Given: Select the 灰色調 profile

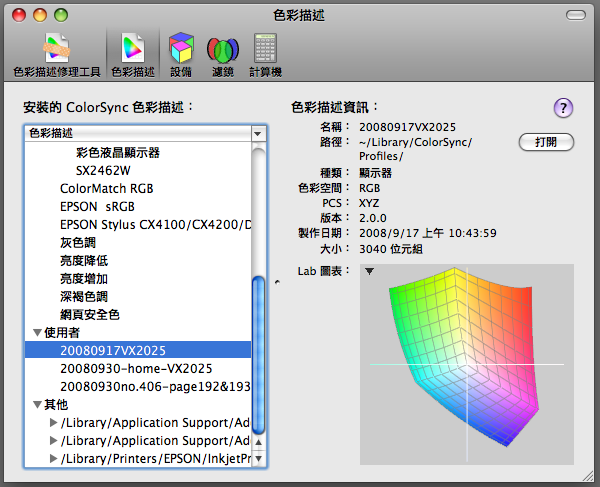Looking at the screenshot, I should [x=78, y=243].
